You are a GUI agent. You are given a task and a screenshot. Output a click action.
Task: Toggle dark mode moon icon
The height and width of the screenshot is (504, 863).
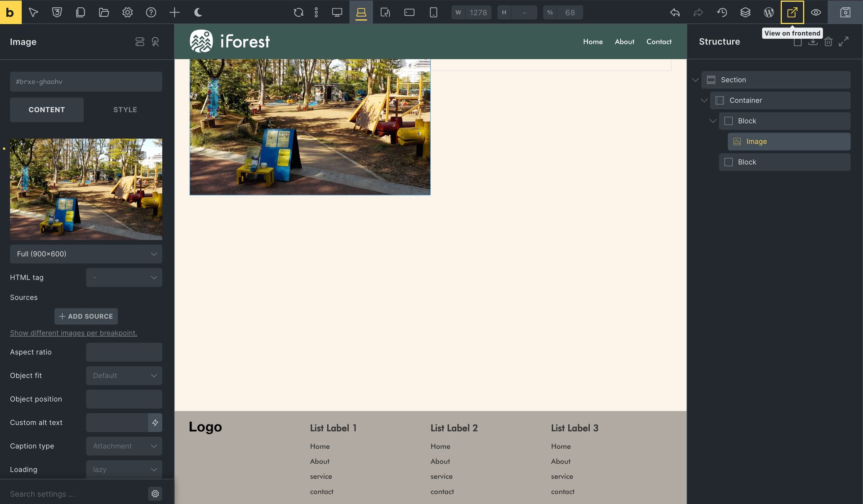coord(198,12)
